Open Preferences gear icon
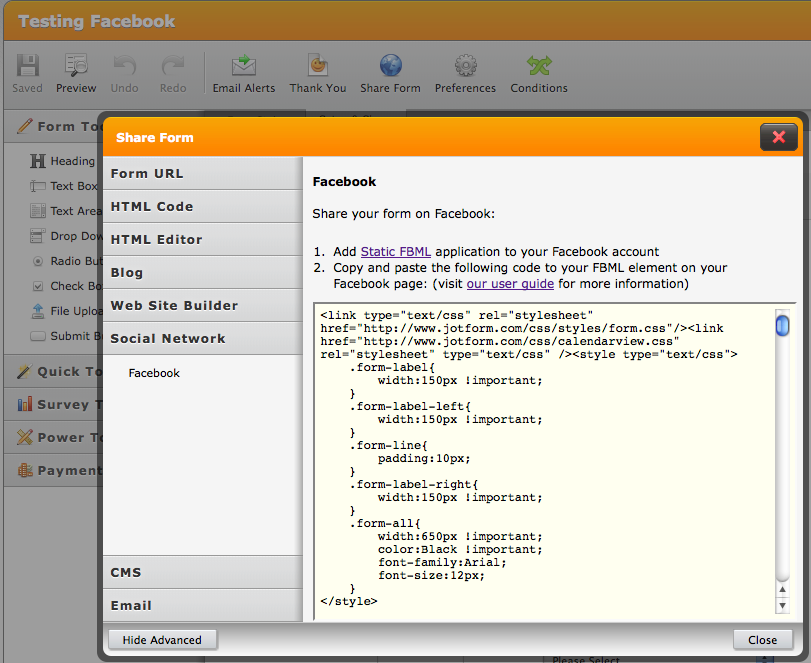The width and height of the screenshot is (811, 663). pos(465,66)
